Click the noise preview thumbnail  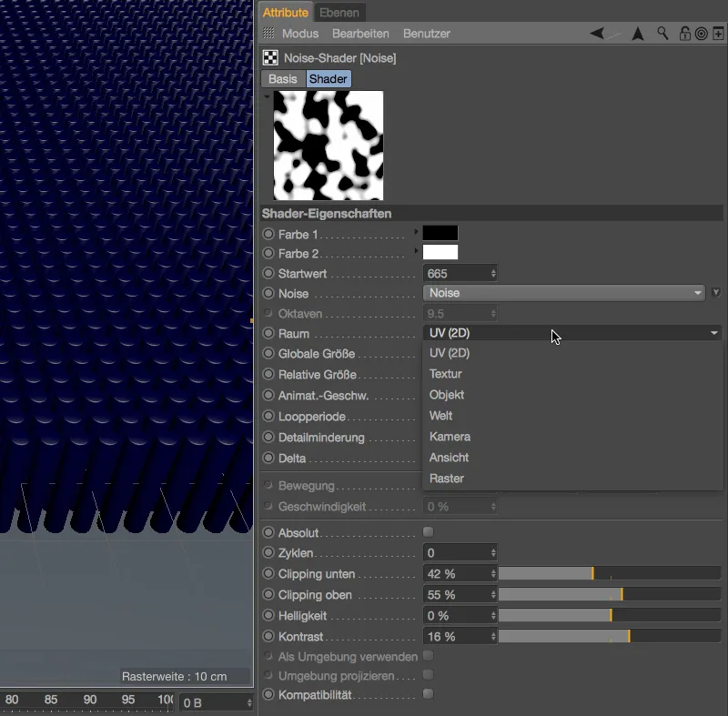[x=329, y=146]
